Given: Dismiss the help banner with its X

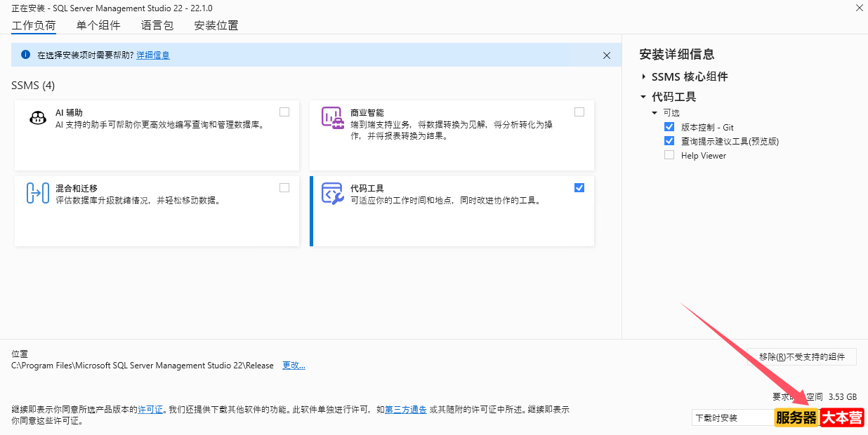Looking at the screenshot, I should [607, 55].
